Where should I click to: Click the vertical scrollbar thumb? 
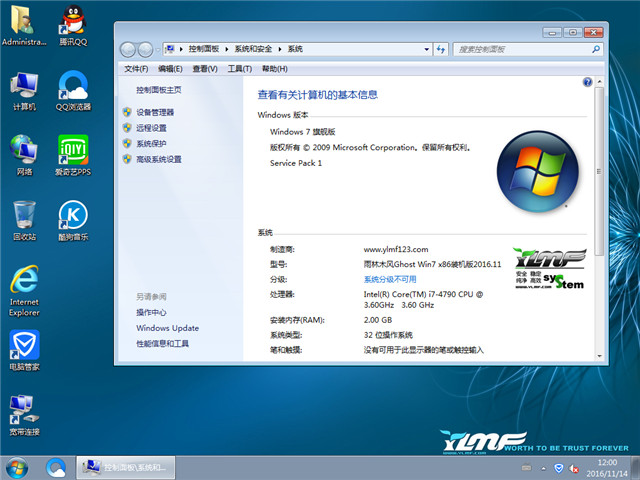(x=599, y=171)
